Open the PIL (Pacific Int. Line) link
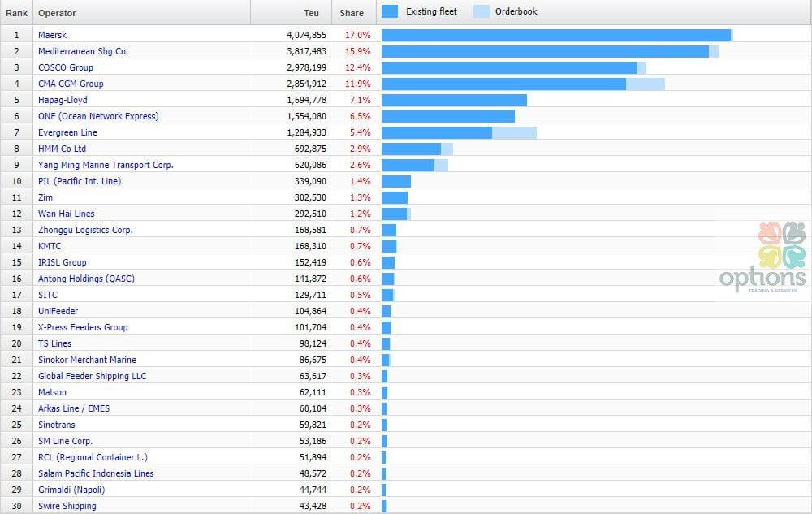This screenshot has height=514, width=812. (80, 181)
